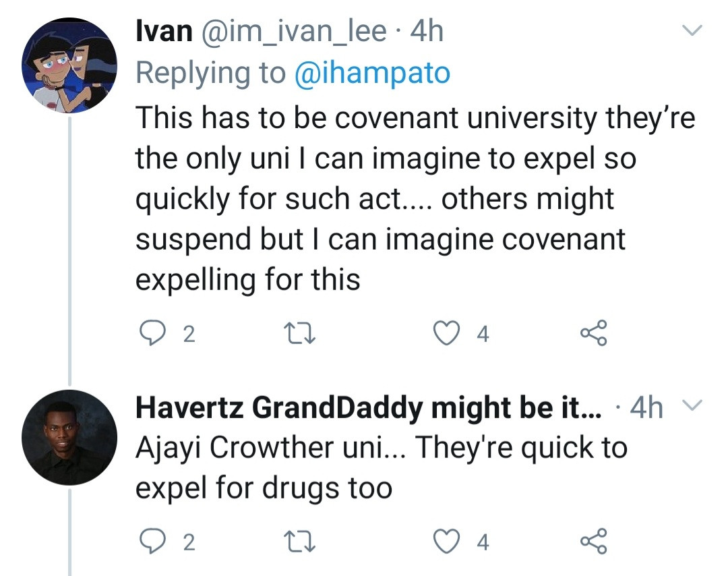Open the @ihampato profile link
Screen dimensions: 728x576
point(372,73)
